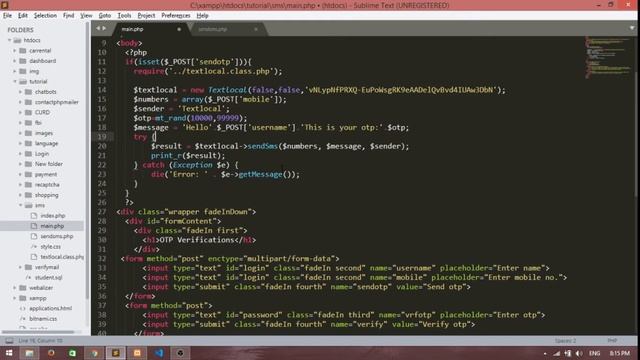
Task: Change indentation via Spaces: 2
Action: pyautogui.click(x=565, y=340)
